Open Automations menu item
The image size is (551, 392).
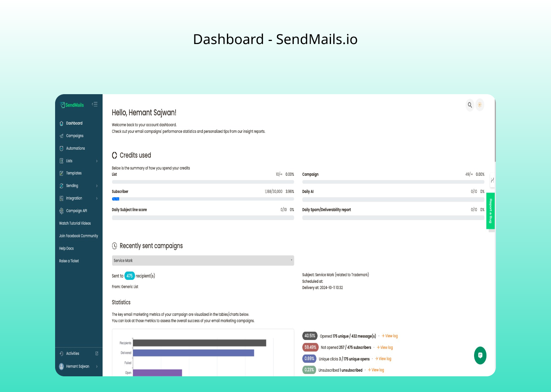75,149
